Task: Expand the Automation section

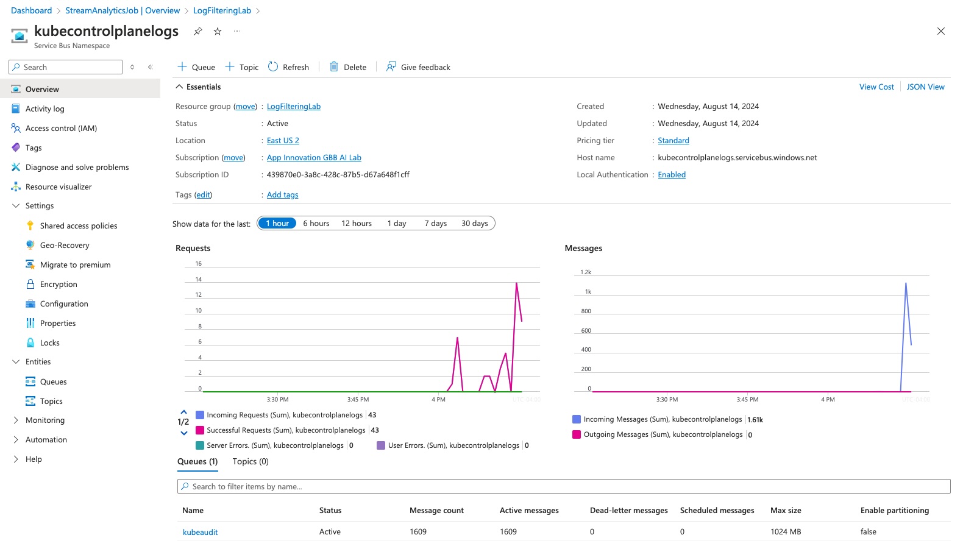Action: (16, 440)
